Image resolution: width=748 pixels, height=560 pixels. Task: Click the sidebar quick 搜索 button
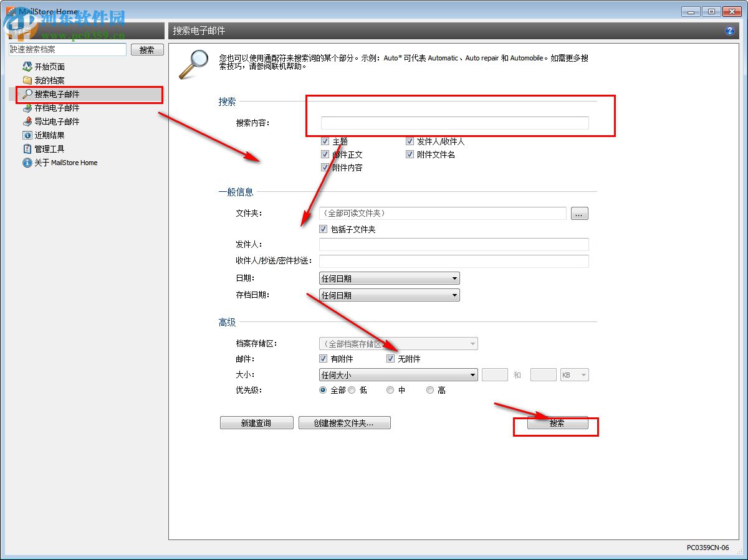point(147,50)
